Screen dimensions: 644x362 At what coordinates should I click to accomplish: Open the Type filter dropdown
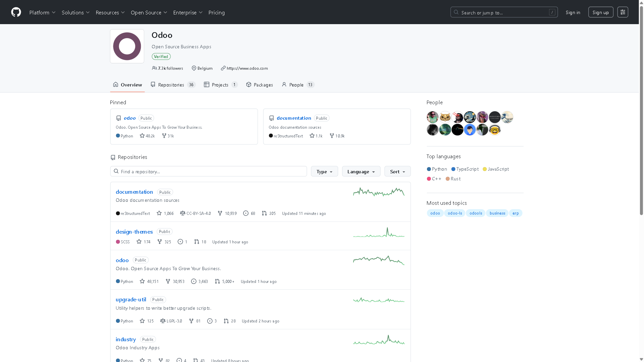click(x=324, y=171)
